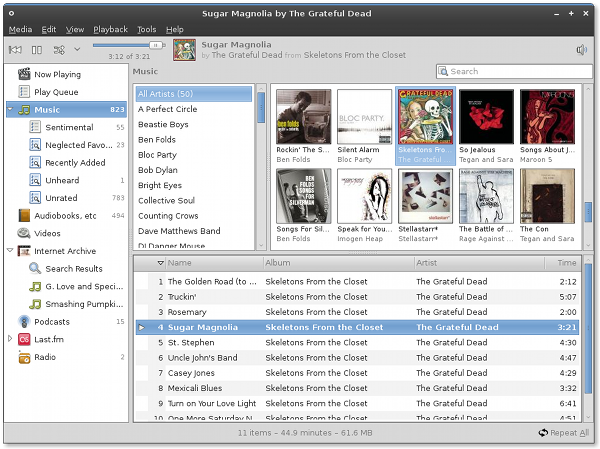Pause playback with the pause button
The height and width of the screenshot is (449, 600).
(x=37, y=50)
